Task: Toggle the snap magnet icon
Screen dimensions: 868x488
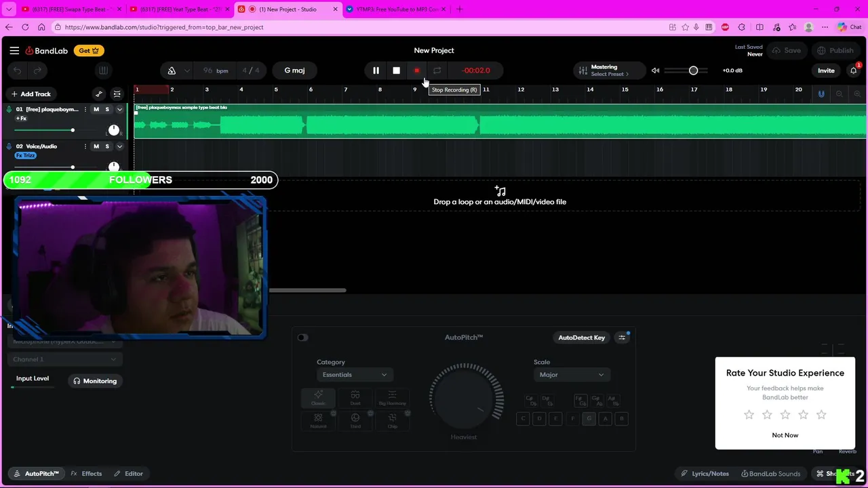Action: (821, 94)
